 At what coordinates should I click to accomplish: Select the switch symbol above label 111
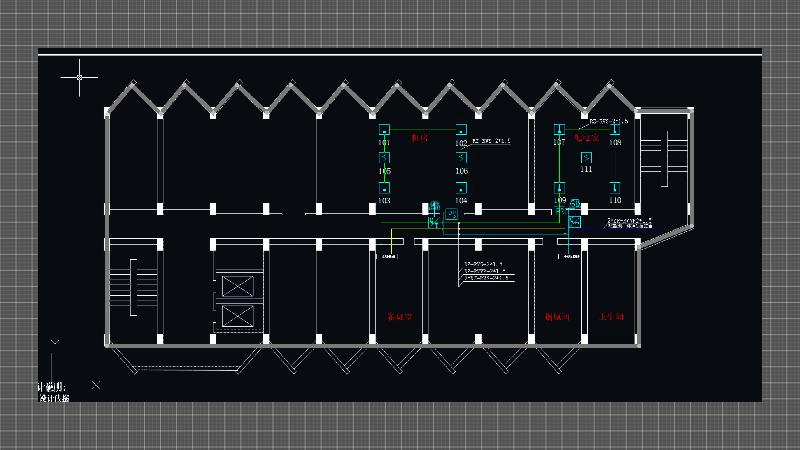(586, 156)
